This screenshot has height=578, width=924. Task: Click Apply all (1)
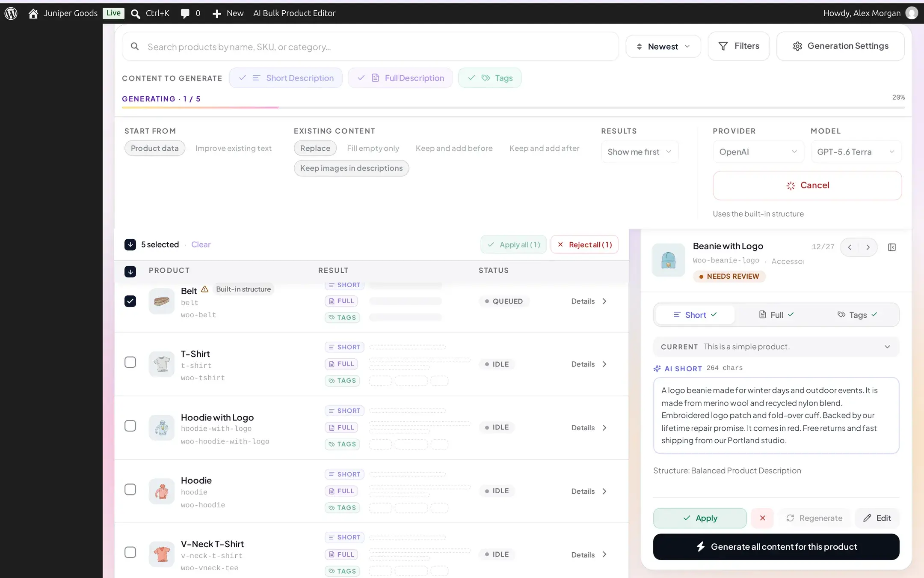(x=514, y=244)
